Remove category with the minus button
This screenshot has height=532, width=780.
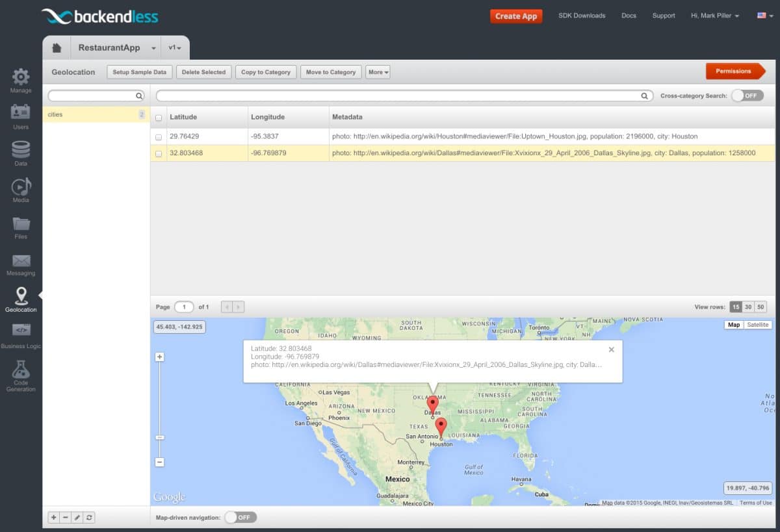[x=66, y=518]
